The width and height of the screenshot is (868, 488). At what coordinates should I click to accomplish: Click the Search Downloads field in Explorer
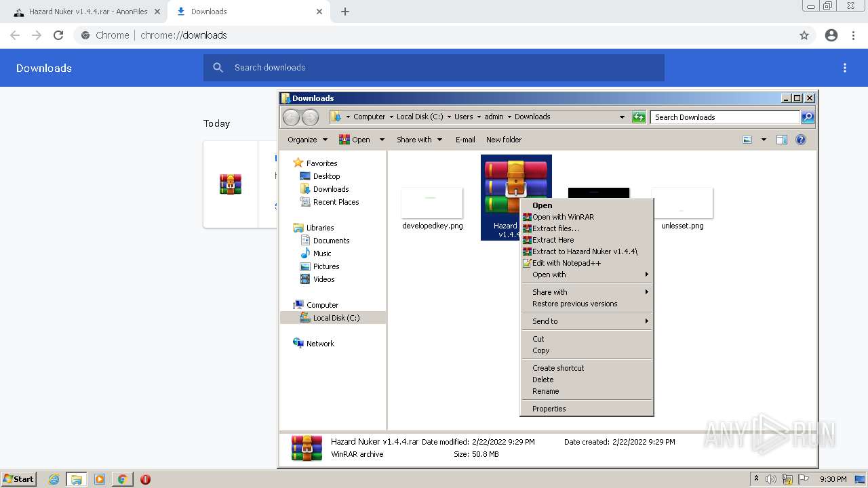click(725, 117)
